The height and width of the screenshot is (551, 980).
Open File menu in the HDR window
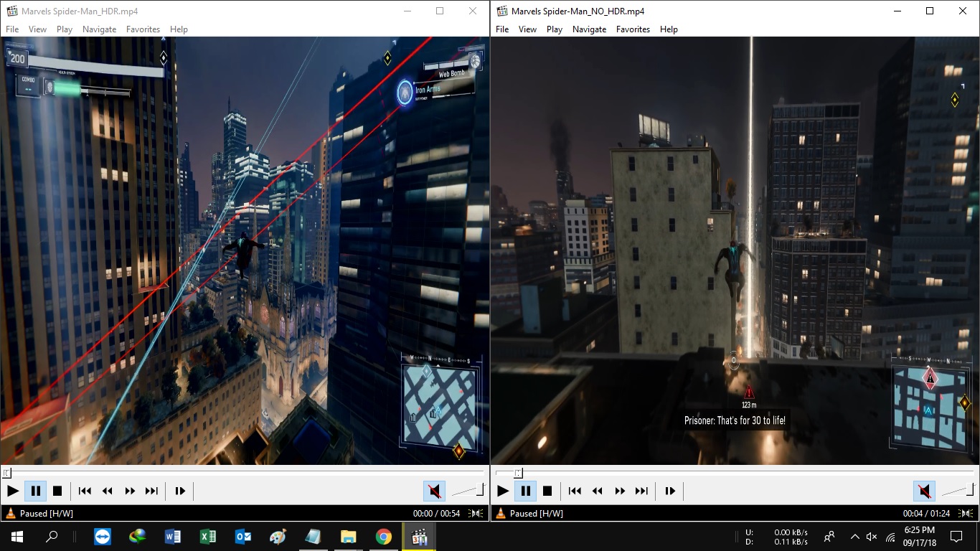pyautogui.click(x=12, y=29)
